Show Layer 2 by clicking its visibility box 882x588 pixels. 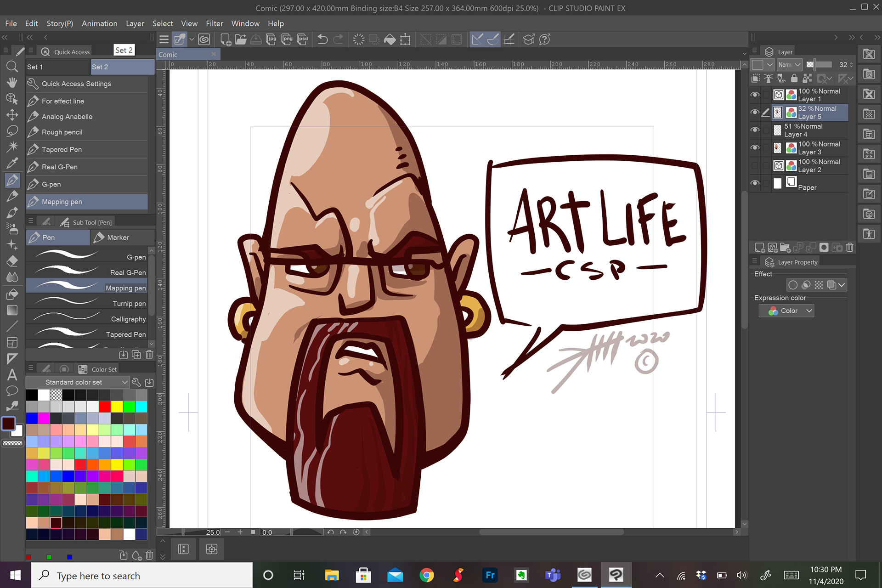[x=755, y=165]
